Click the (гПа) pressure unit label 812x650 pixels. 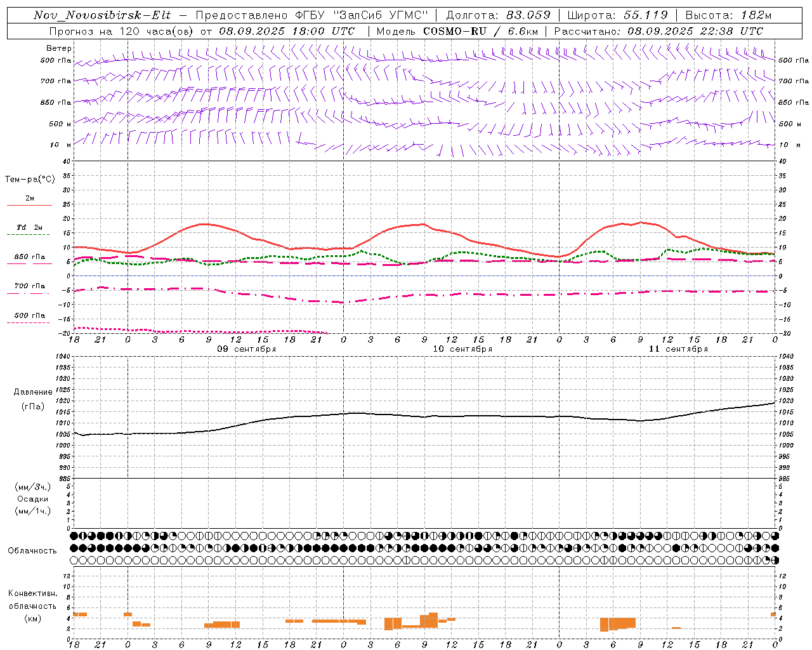click(x=33, y=406)
